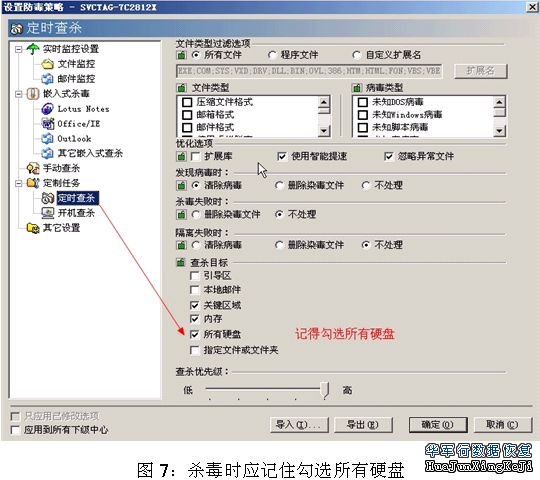Click 病毒类型 list scroll down arrow

click(499, 131)
